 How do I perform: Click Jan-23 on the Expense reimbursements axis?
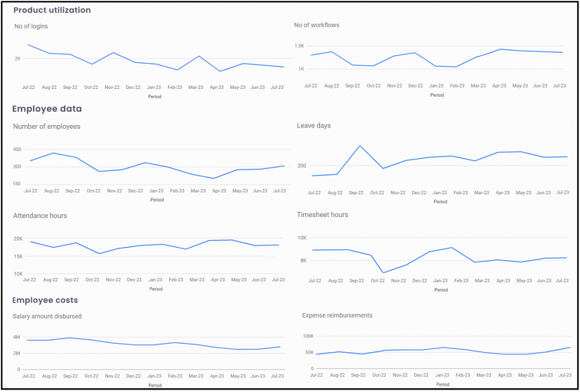pos(443,375)
